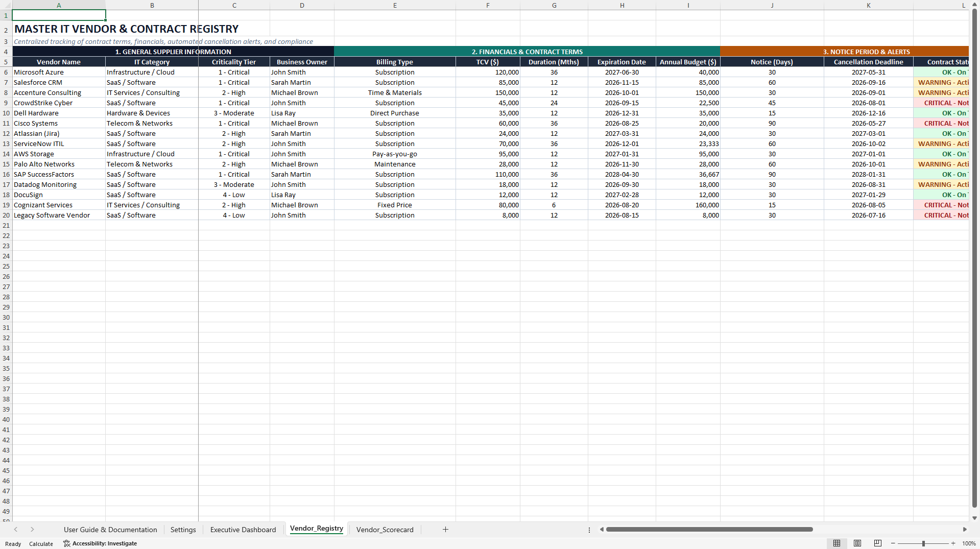The width and height of the screenshot is (980, 549).
Task: Select row 6 header
Action: click(6, 72)
